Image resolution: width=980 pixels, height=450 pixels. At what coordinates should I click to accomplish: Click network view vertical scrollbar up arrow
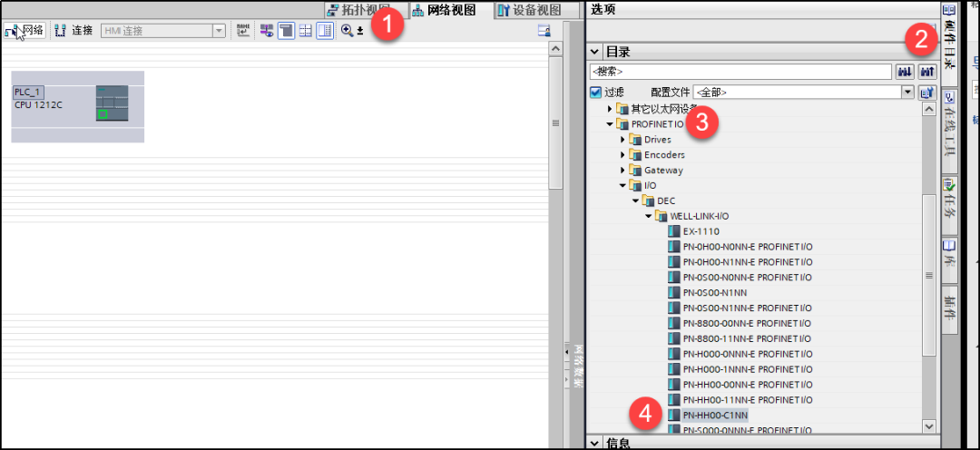(x=555, y=48)
